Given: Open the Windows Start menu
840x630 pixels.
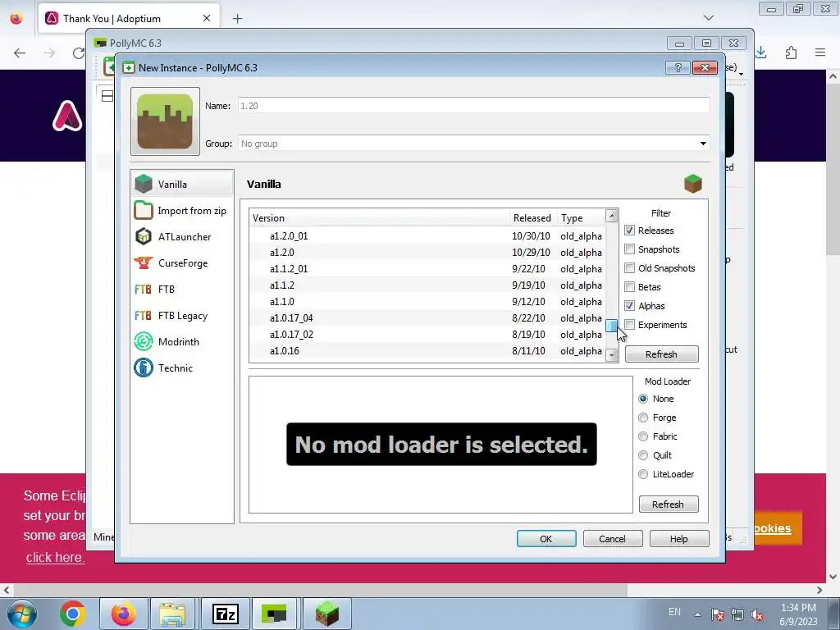Looking at the screenshot, I should click(x=22, y=614).
